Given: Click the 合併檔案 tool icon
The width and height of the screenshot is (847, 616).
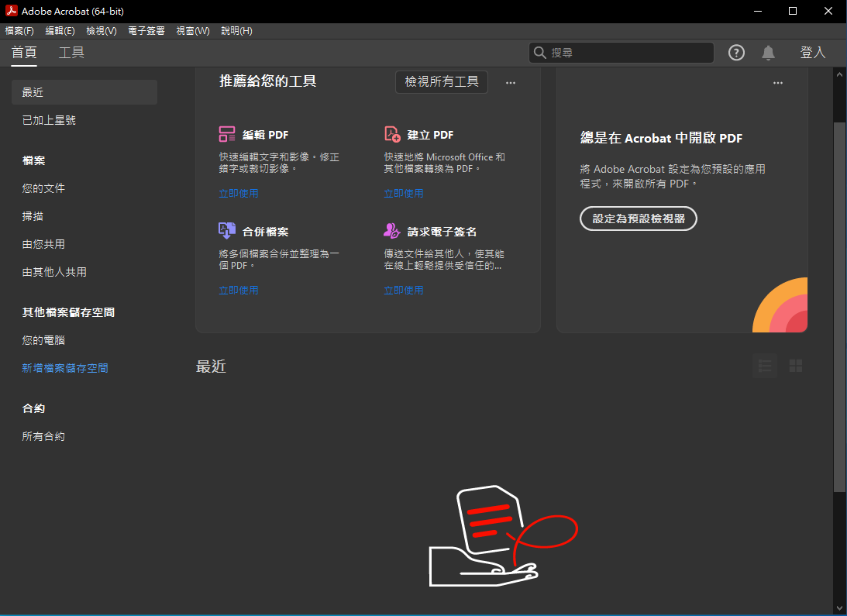Looking at the screenshot, I should (x=227, y=231).
